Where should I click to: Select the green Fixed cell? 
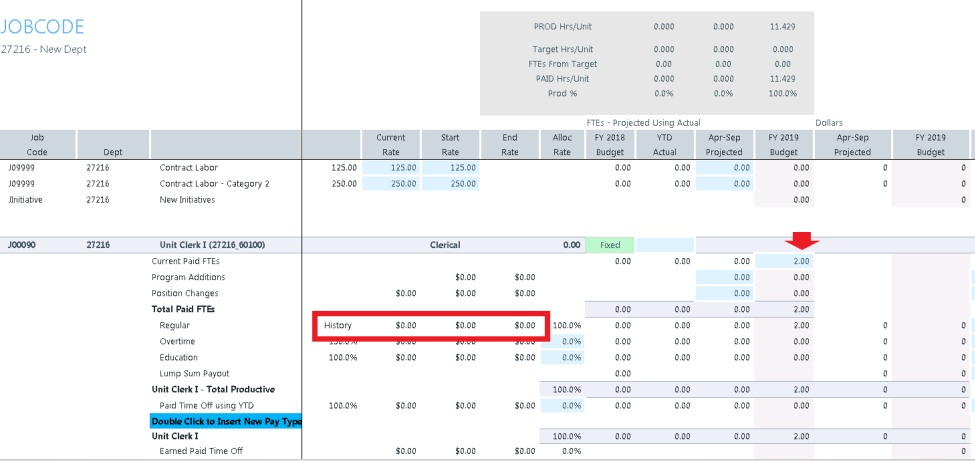point(609,244)
